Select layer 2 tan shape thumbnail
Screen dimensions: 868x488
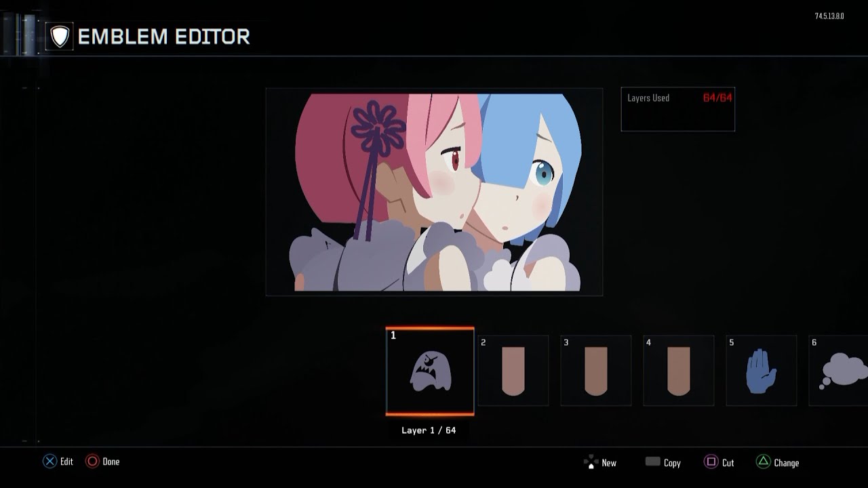[x=513, y=371]
